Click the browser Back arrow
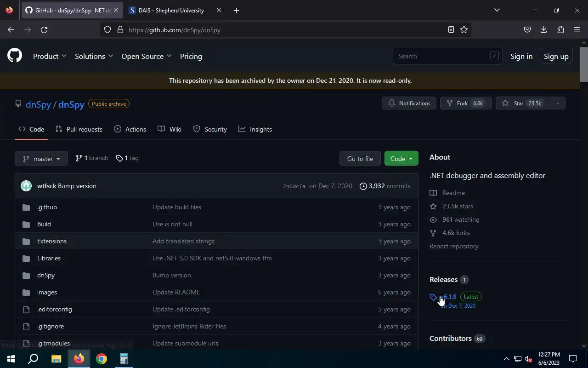 coord(11,29)
